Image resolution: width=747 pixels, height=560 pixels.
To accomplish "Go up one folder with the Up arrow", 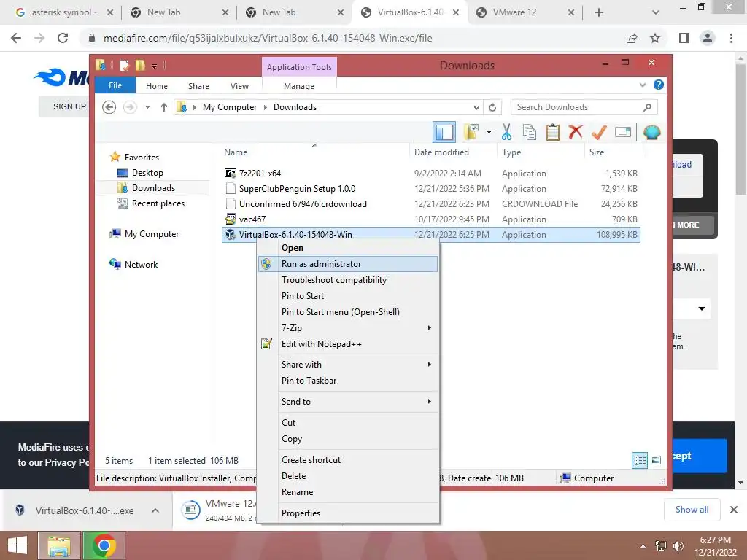I will [164, 107].
